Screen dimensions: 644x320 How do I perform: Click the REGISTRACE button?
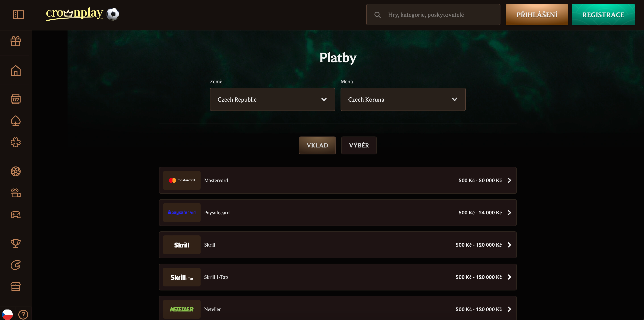point(603,15)
